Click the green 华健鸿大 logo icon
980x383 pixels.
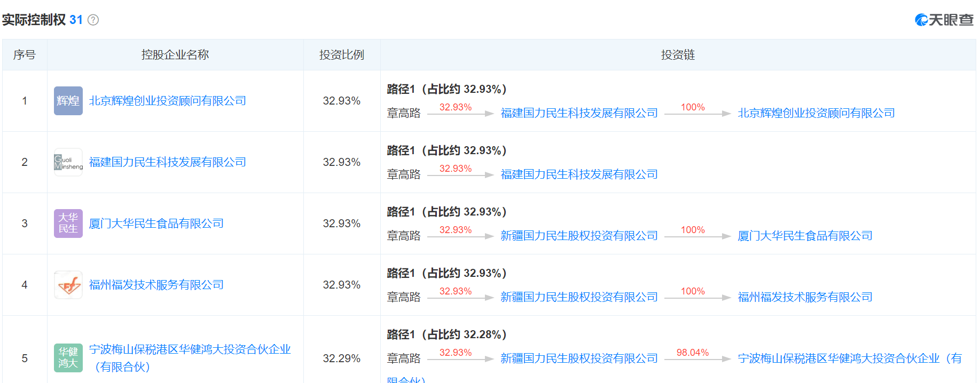coord(68,358)
